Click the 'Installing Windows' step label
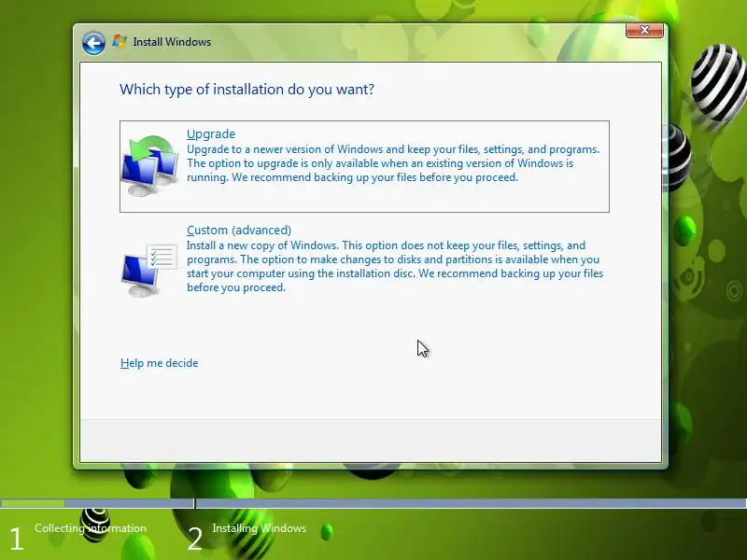This screenshot has width=747, height=560. (x=260, y=528)
